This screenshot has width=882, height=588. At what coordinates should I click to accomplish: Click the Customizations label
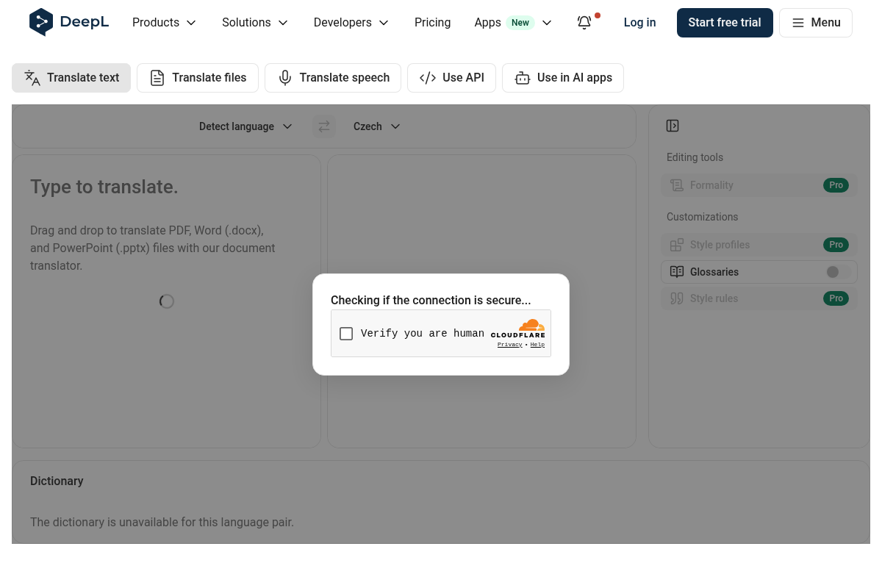point(702,217)
